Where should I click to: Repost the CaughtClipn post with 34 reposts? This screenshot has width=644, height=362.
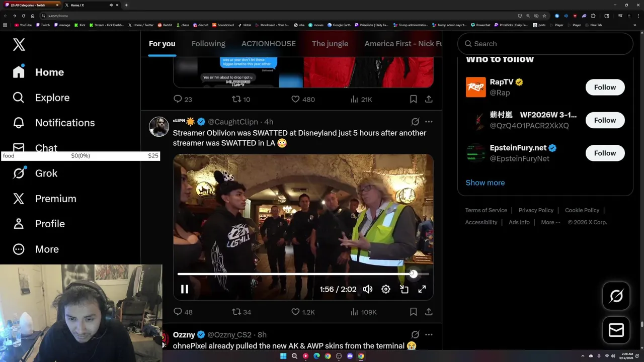pos(241,312)
